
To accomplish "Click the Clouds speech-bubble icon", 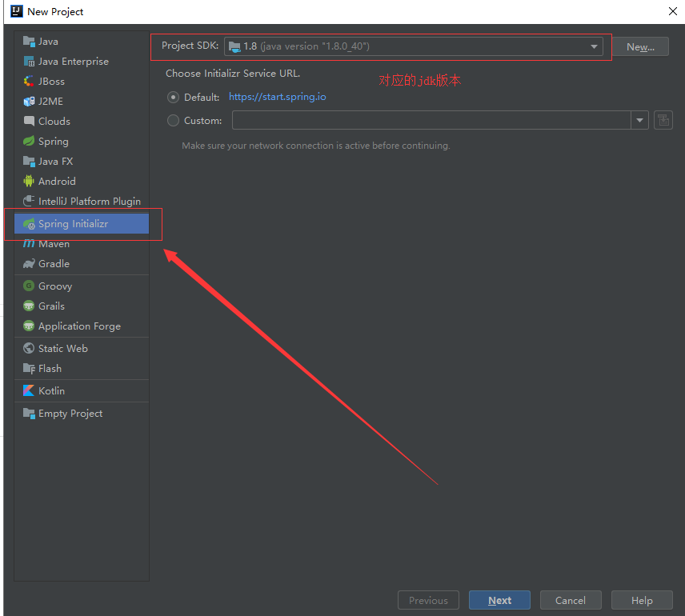I will [29, 121].
